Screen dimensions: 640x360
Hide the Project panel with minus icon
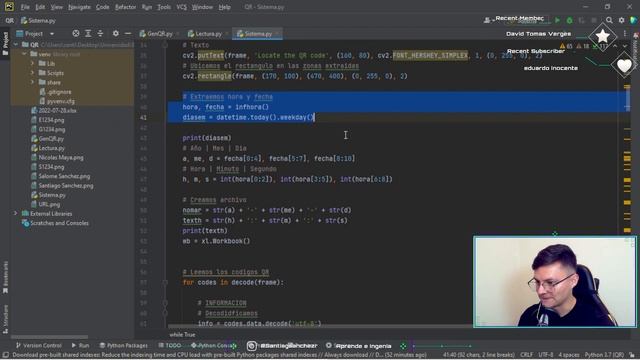[128, 33]
